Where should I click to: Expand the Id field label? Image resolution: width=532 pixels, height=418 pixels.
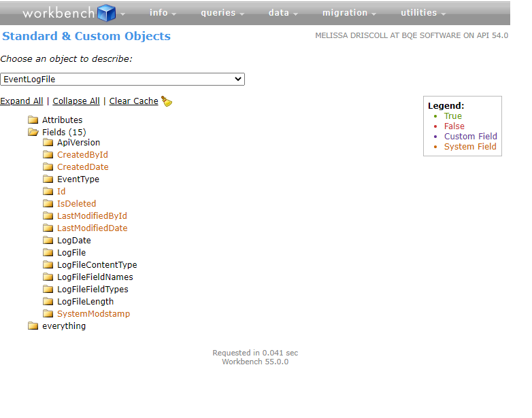(x=61, y=191)
